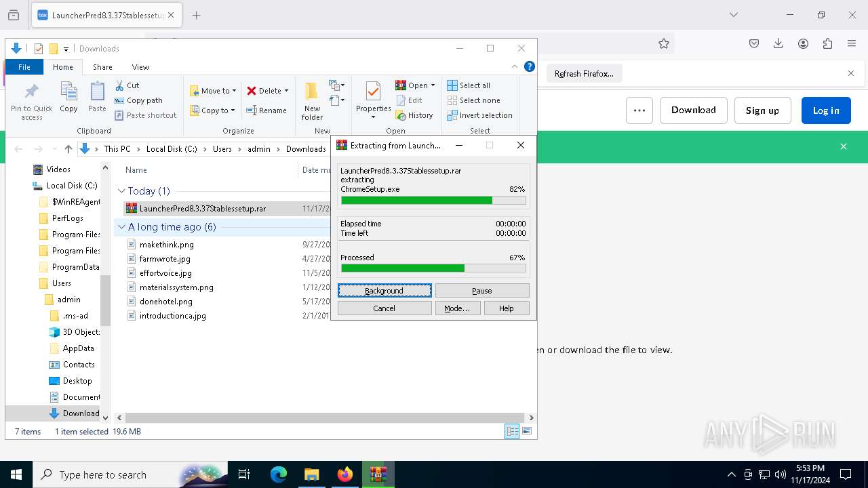Switch to the Home ribbon tab
This screenshot has height=488, width=868.
63,67
